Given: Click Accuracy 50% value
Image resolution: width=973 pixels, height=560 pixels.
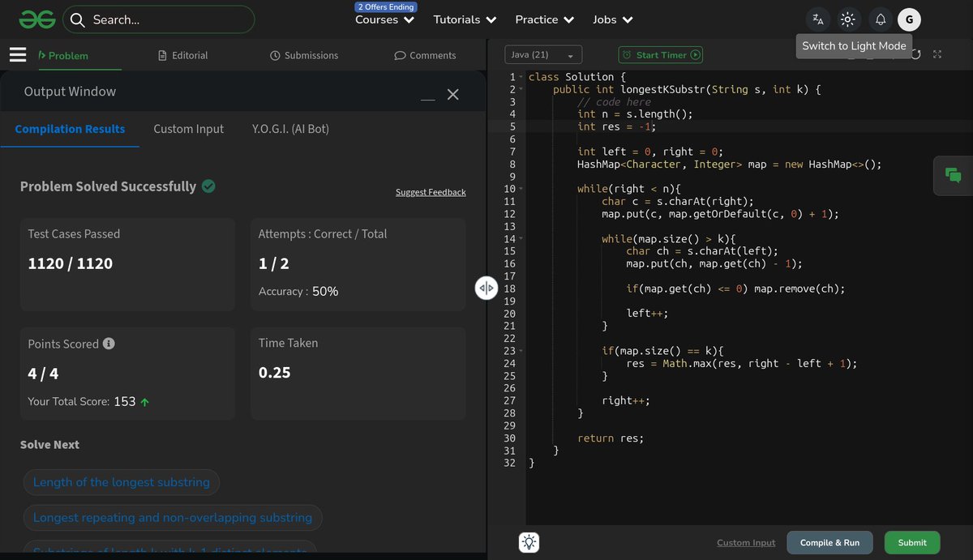Looking at the screenshot, I should point(325,291).
